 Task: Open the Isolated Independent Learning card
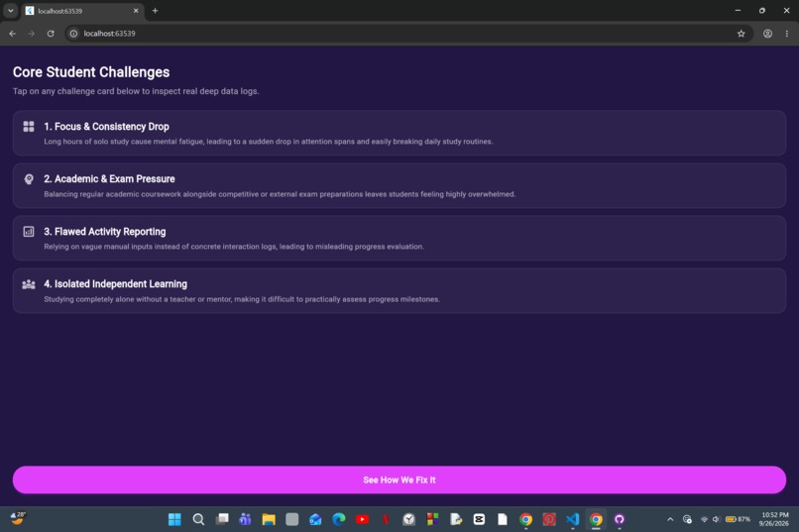399,290
